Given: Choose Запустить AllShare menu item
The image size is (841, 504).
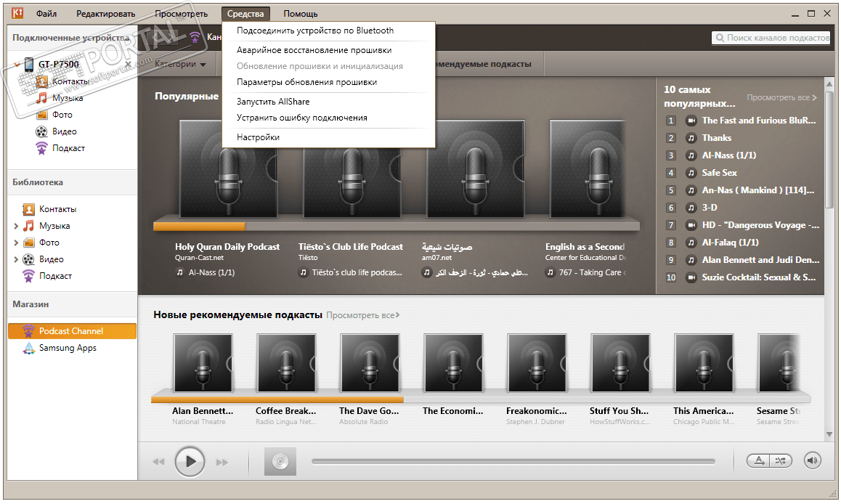Looking at the screenshot, I should 273,102.
